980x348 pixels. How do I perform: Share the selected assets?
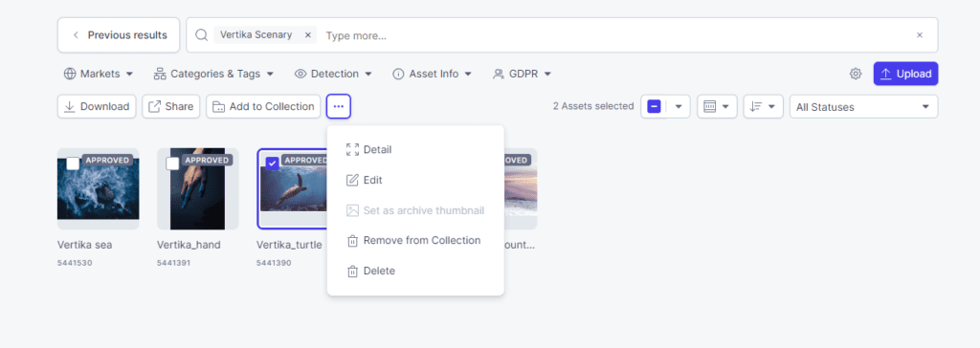(x=170, y=106)
